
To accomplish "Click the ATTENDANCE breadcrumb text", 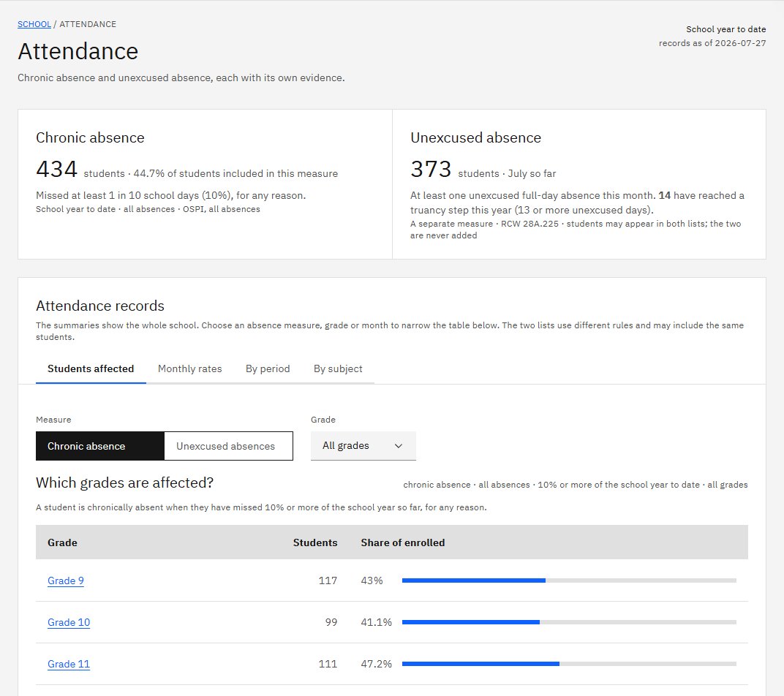I will pos(88,24).
